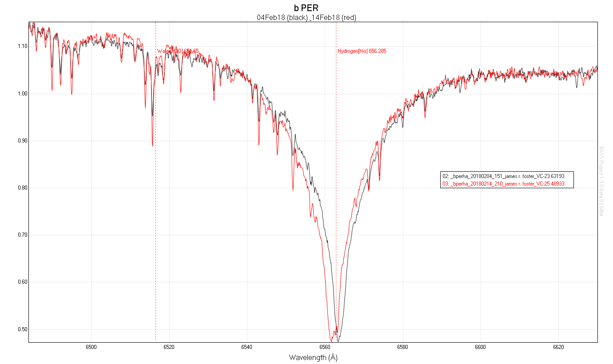The height and width of the screenshot is (364, 613).
Task: Select legend entry 03 _bperha_20180214_210 spectrum
Action: (x=502, y=183)
